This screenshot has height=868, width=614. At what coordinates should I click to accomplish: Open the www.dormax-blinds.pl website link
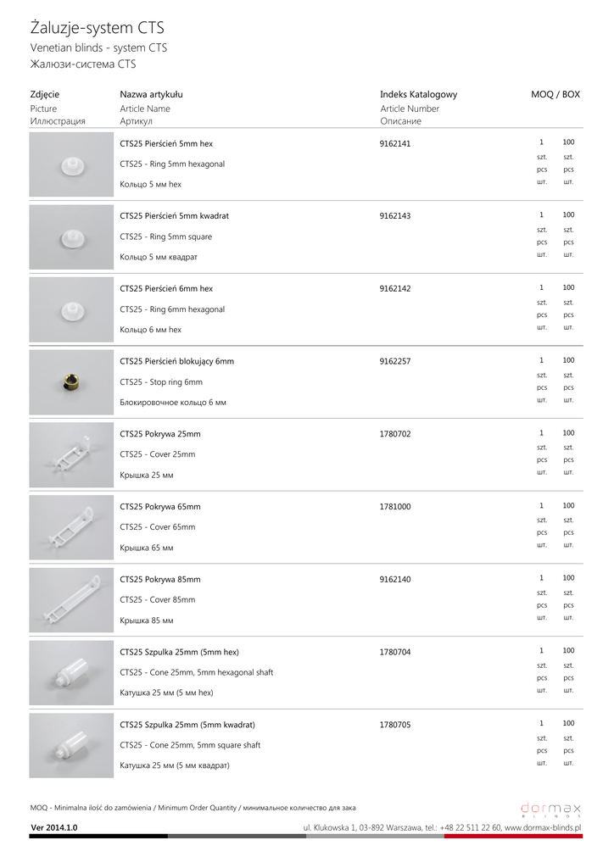pos(542,827)
